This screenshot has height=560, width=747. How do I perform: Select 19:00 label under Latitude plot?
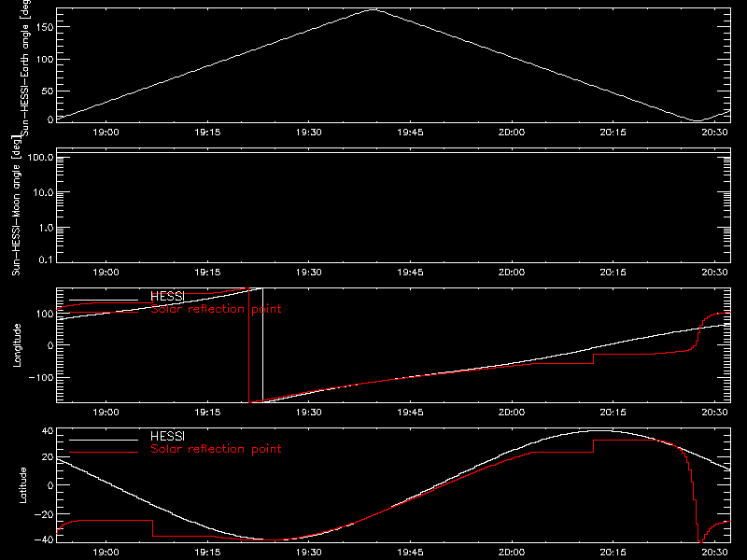pyautogui.click(x=106, y=553)
